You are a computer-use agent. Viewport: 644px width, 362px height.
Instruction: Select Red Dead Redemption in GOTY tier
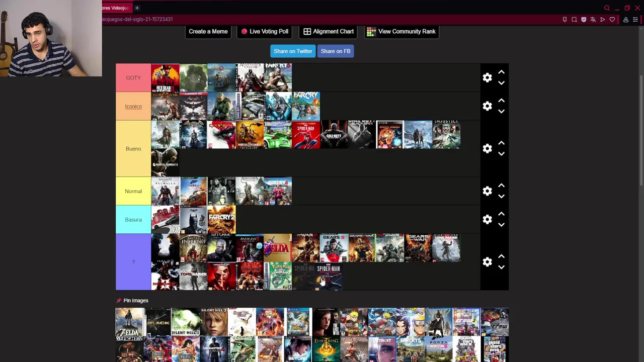tap(165, 77)
